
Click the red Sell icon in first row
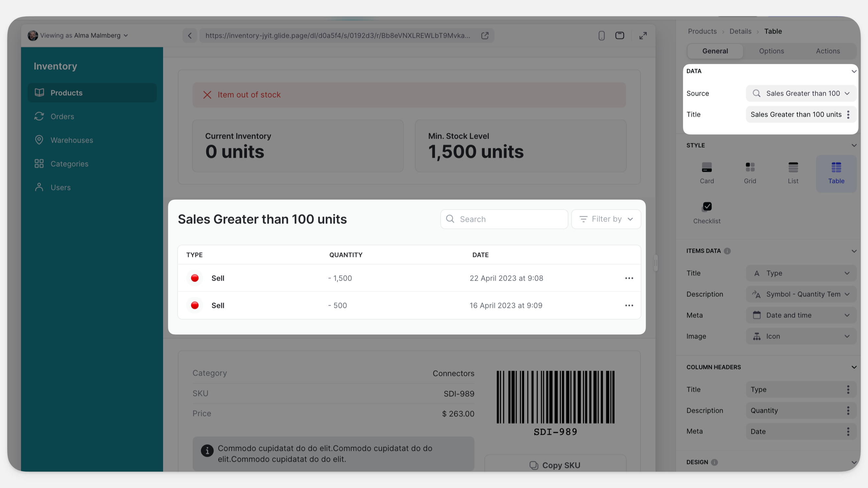[x=195, y=278]
